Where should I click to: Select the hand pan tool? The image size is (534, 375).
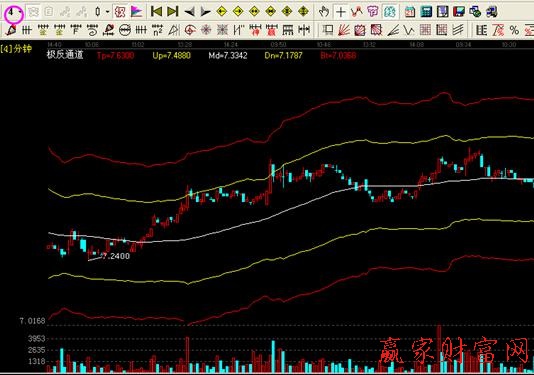(324, 12)
